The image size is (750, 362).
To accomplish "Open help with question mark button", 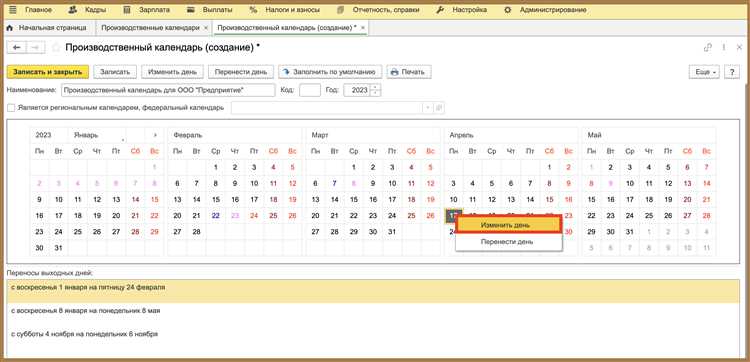I will coord(732,72).
